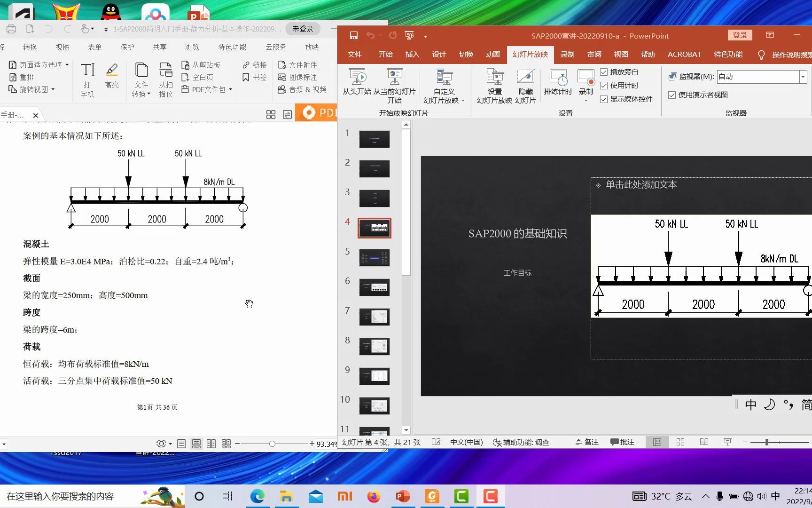This screenshot has height=508, width=812.
Task: Click the undo arrow in PowerPoint
Action: point(370,35)
